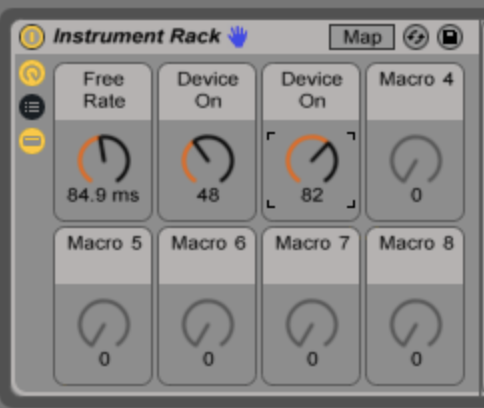
Task: Select the Macro 7 name label
Action: click(312, 243)
